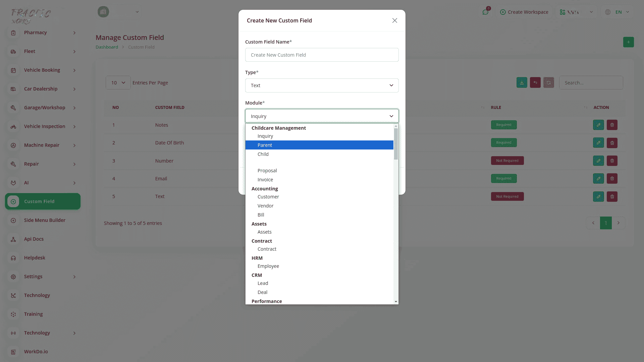Image resolution: width=644 pixels, height=362 pixels.
Task: Pick Vendor under Accounting group
Action: [x=265, y=206]
